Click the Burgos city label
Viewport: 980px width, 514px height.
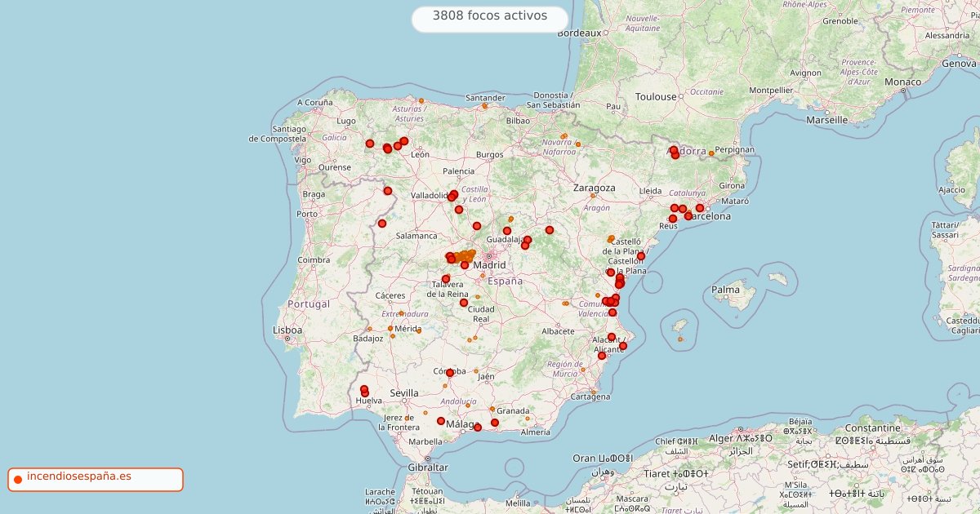pyautogui.click(x=490, y=154)
